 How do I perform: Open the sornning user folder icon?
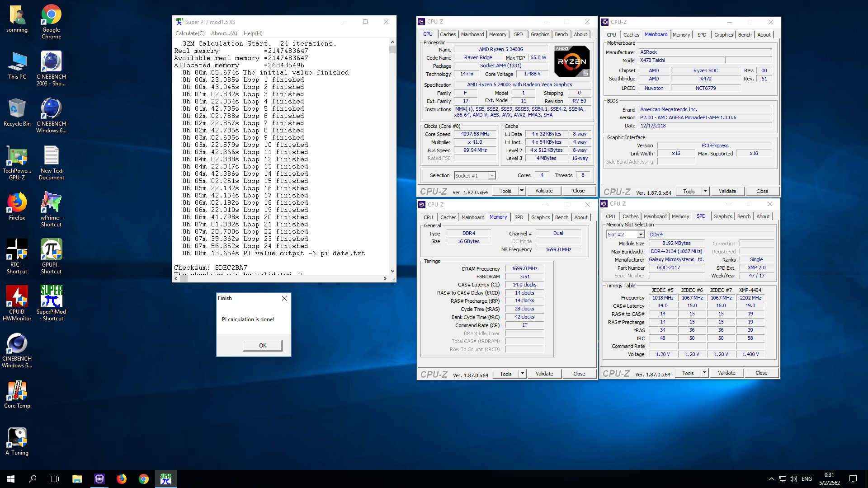[17, 19]
